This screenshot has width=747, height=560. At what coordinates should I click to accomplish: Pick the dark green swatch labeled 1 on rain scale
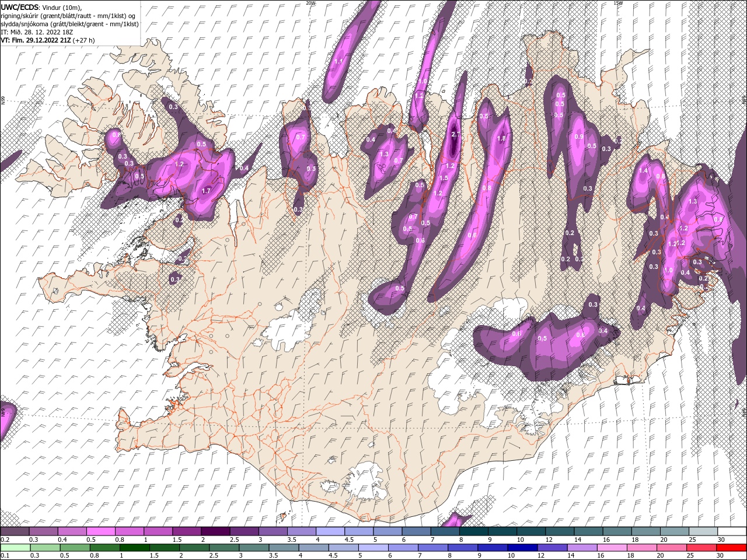pyautogui.click(x=135, y=548)
